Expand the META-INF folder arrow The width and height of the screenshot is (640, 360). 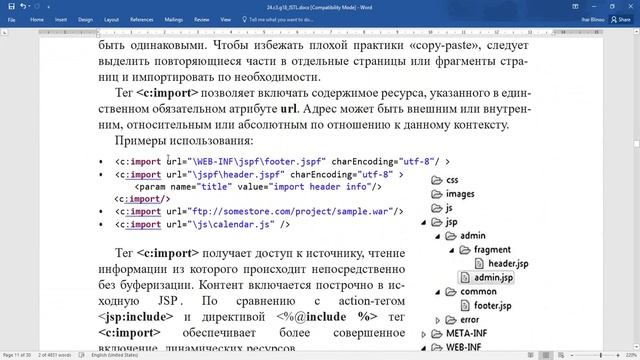click(424, 334)
